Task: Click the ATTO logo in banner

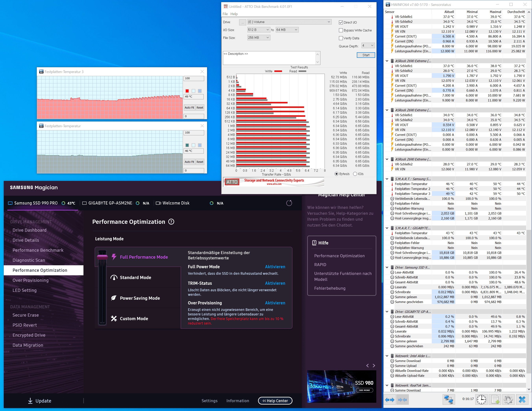Action: (232, 182)
